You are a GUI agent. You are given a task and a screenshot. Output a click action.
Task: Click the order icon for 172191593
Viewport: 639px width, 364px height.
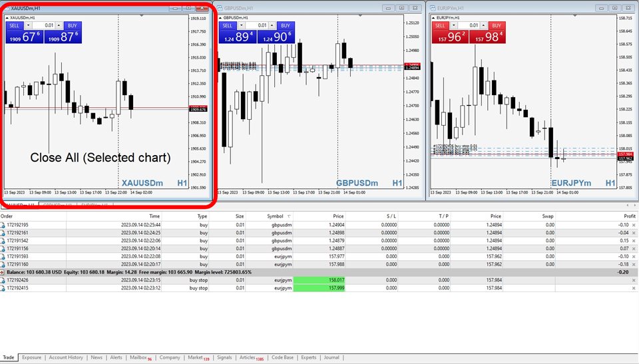(3, 256)
